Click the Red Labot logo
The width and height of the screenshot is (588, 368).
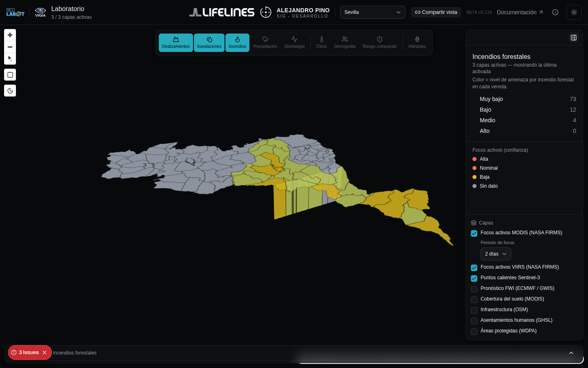click(15, 12)
